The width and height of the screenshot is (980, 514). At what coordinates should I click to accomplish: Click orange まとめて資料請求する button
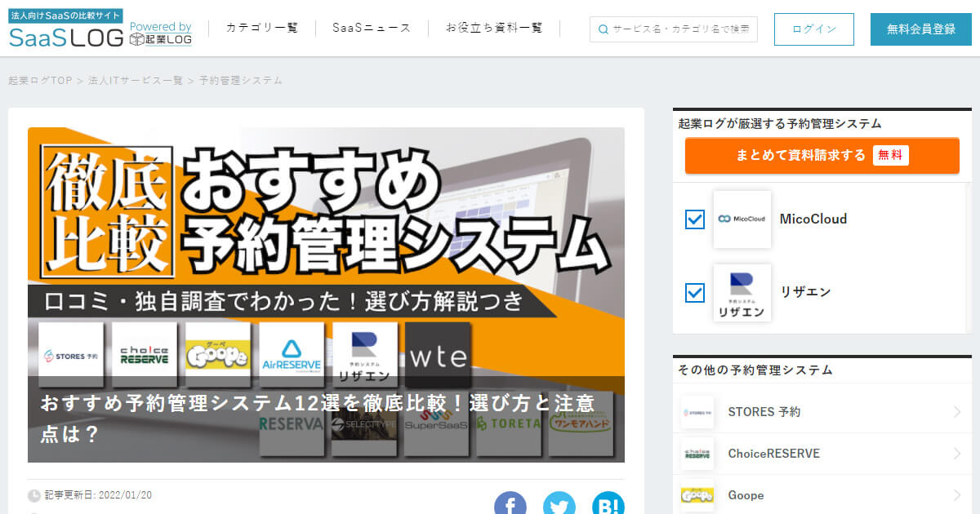pyautogui.click(x=822, y=155)
